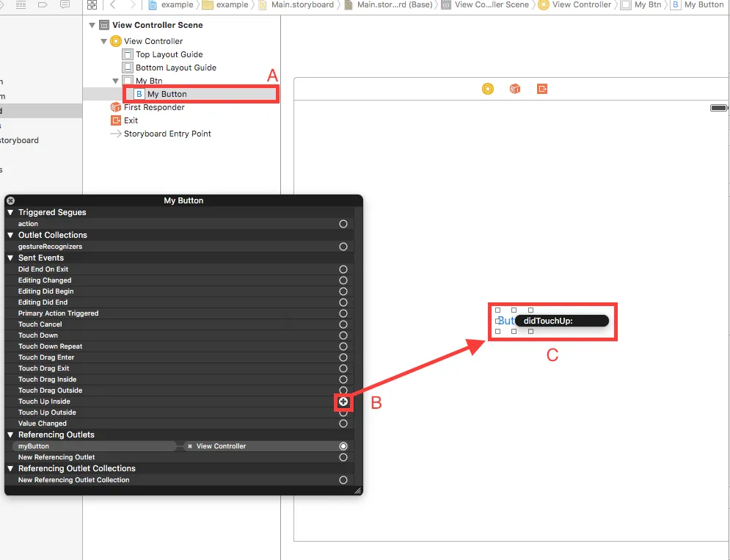
Task: Remove myButton connection via the x icon
Action: pyautogui.click(x=190, y=446)
